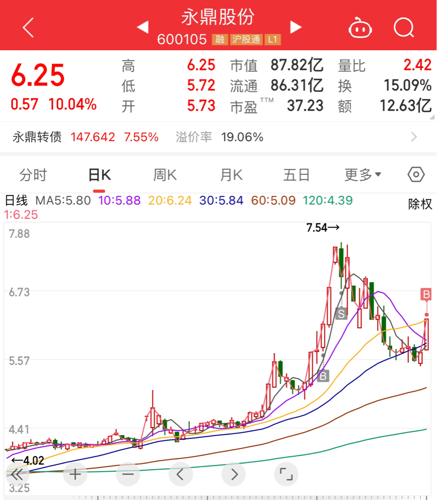437x500 pixels.
Task: Tap the blue 30:5.84 MA label
Action: click(221, 201)
